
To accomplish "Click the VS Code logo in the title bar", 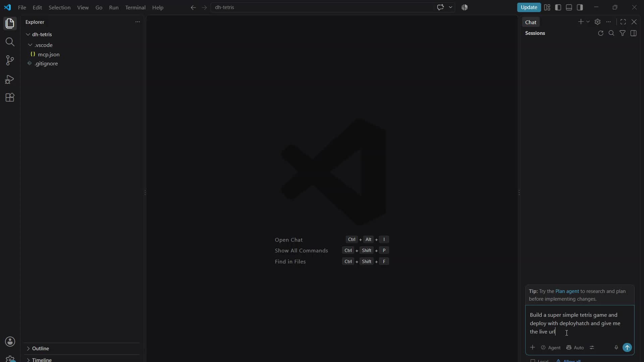I will click(7, 7).
